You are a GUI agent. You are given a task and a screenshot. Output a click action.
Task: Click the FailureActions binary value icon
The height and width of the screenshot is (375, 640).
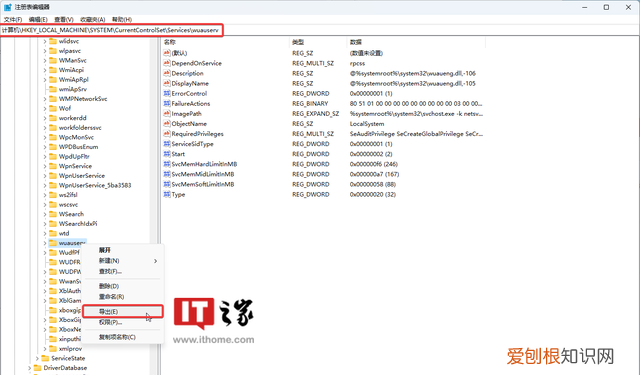tap(167, 104)
